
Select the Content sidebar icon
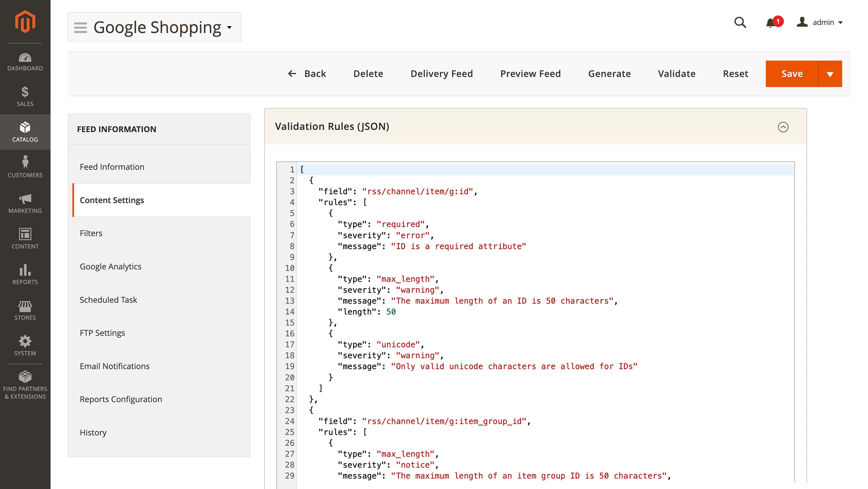pos(25,239)
